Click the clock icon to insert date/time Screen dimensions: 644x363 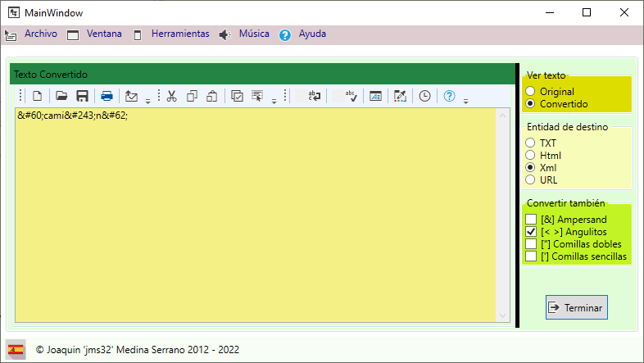pos(424,96)
